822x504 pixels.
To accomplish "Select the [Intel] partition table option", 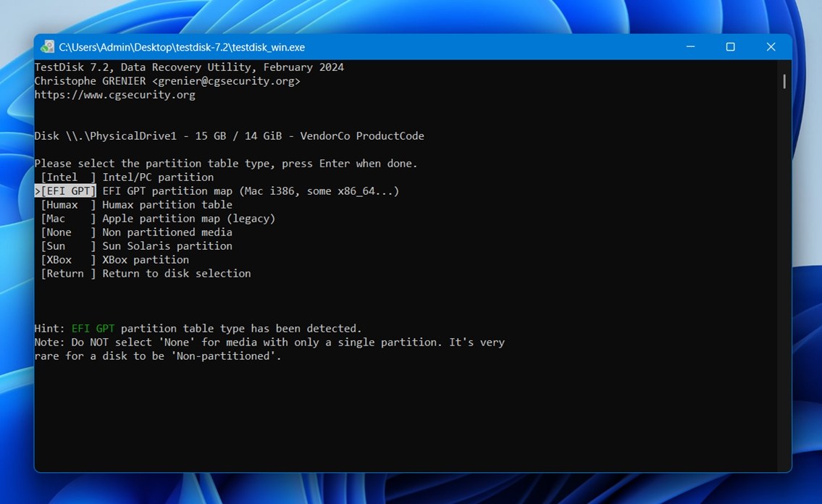I will [69, 177].
